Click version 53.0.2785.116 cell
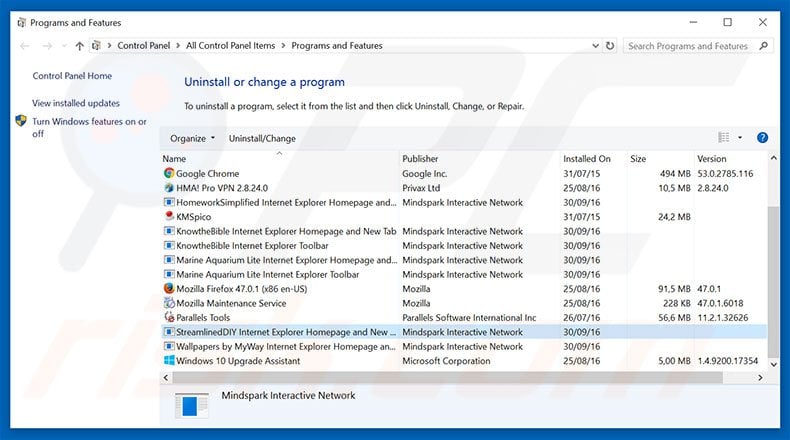This screenshot has width=790, height=440. click(x=725, y=173)
